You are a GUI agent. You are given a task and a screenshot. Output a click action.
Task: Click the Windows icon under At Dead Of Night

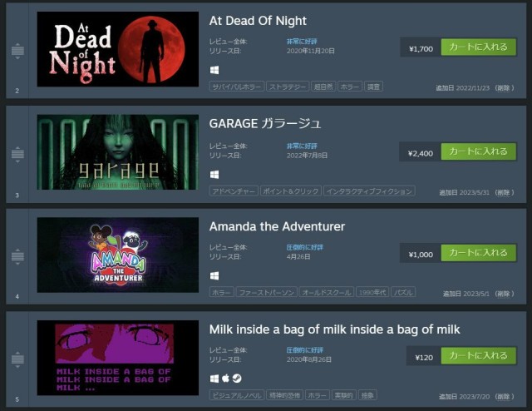pyautogui.click(x=214, y=70)
